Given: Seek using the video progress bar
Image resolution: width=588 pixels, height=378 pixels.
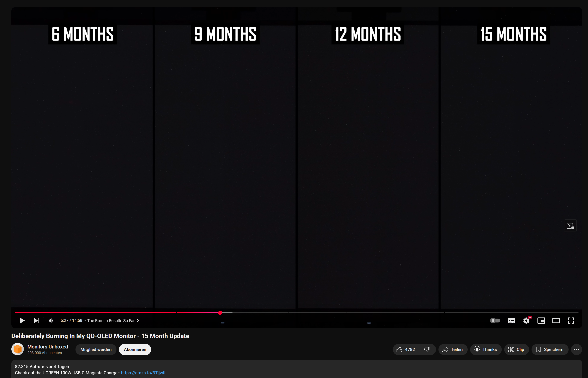Looking at the screenshot, I should click(220, 313).
